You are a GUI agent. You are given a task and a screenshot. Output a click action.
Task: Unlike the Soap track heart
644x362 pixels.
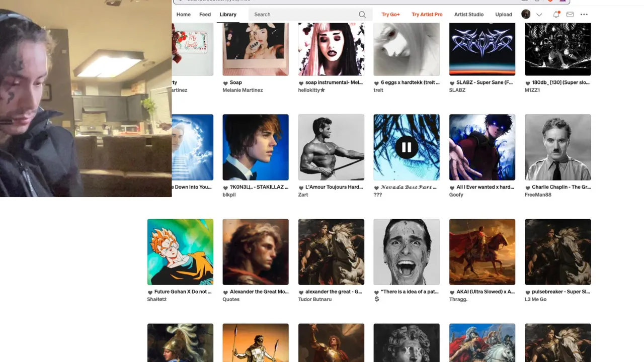(225, 83)
